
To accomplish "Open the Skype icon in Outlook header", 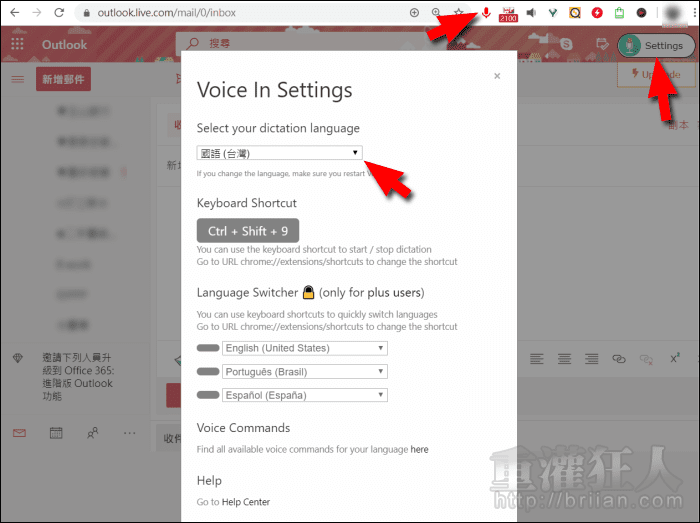I will coord(568,45).
